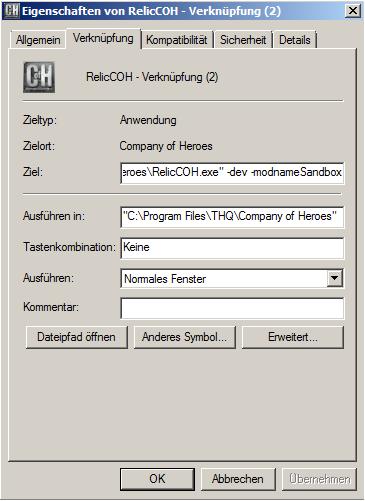The width and height of the screenshot is (365, 501).
Task: Choose Anderes Symbol... button
Action: [185, 337]
